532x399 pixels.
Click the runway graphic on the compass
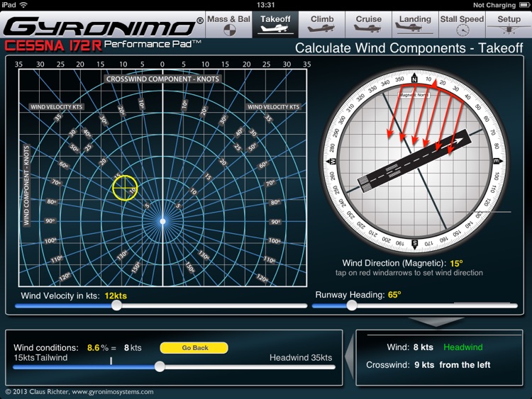[x=414, y=160]
